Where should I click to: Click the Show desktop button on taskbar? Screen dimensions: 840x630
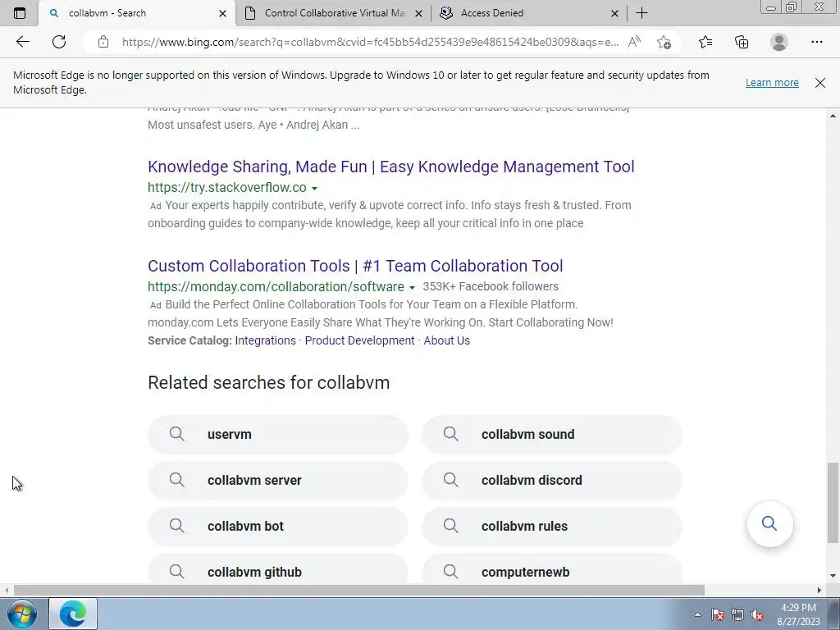point(834,614)
